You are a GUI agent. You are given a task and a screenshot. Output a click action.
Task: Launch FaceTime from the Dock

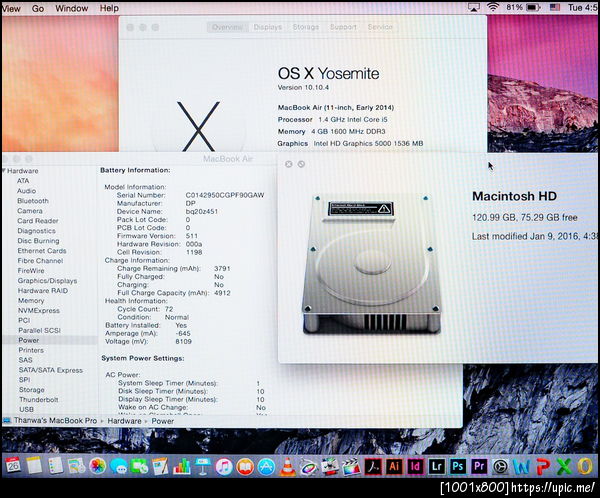139,467
